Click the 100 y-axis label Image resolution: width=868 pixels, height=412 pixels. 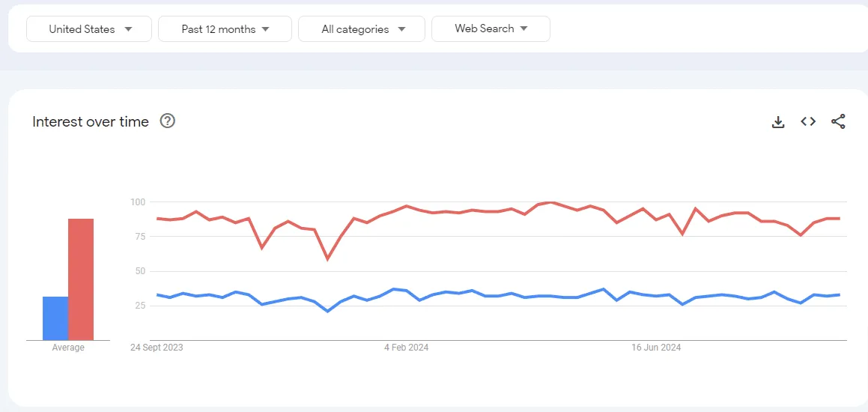pos(137,202)
